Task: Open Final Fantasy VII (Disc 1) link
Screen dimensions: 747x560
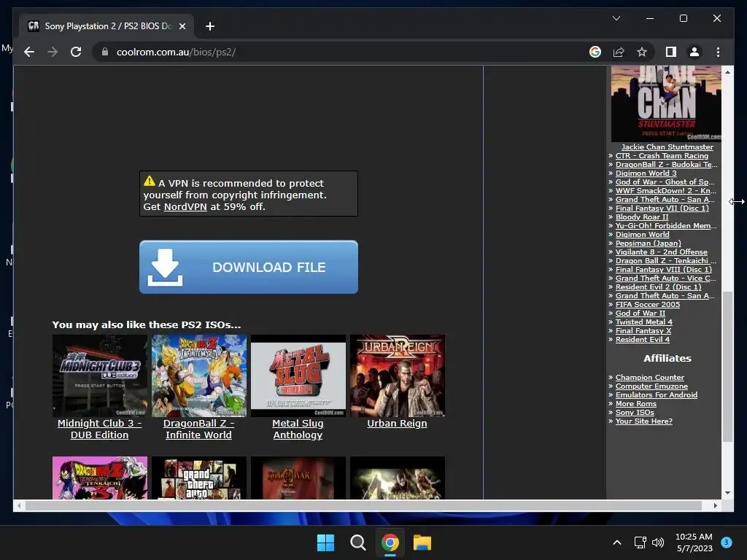Action: (x=662, y=208)
